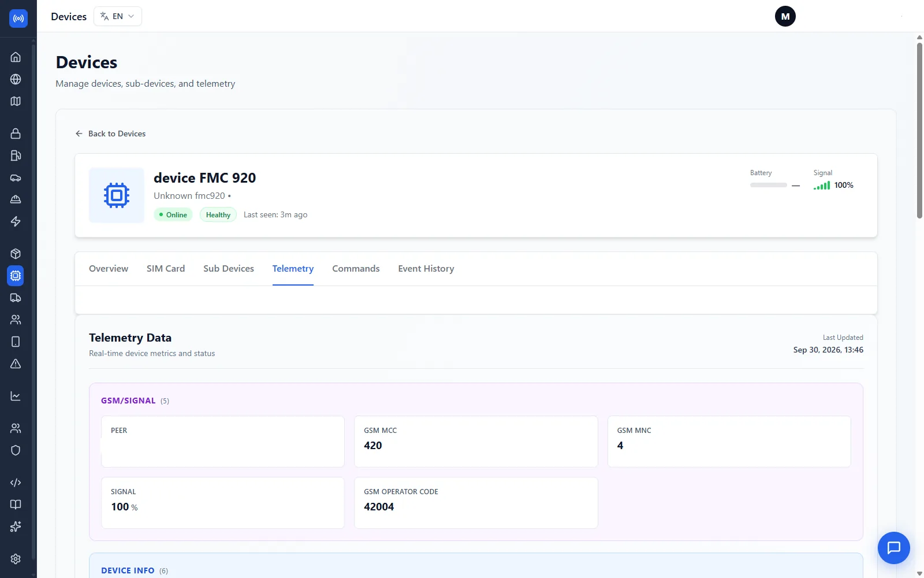Viewport: 924px width, 578px height.
Task: Open the EN language dropdown
Action: (118, 16)
